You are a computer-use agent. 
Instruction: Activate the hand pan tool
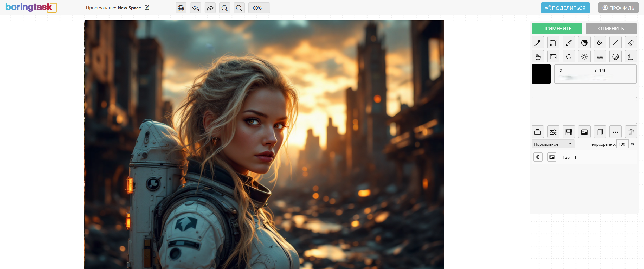[x=538, y=57]
